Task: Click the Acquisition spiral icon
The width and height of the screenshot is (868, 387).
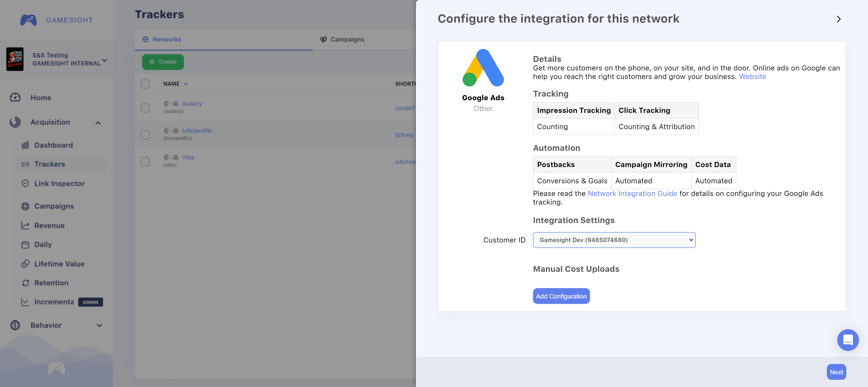Action: [15, 122]
